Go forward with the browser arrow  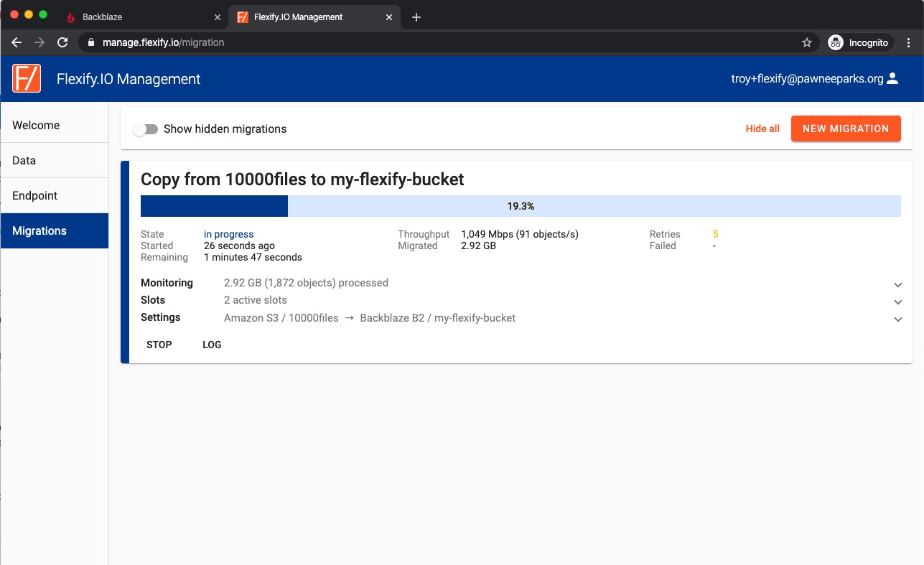click(x=39, y=42)
